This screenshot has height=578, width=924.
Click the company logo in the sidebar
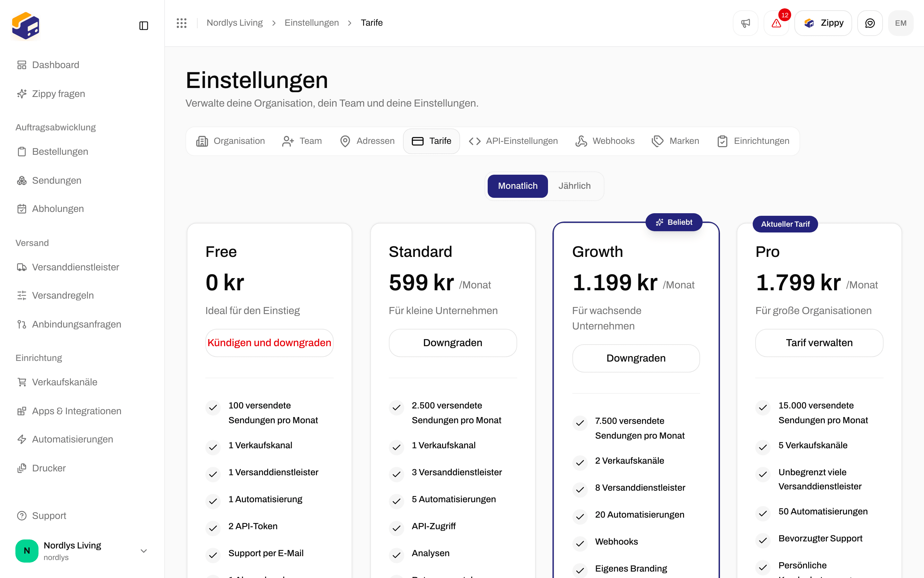(26, 26)
